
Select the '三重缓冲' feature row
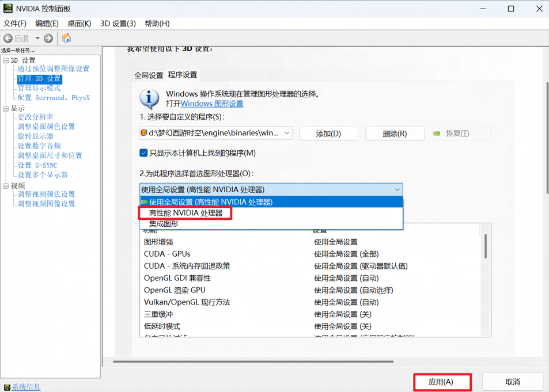pos(310,314)
